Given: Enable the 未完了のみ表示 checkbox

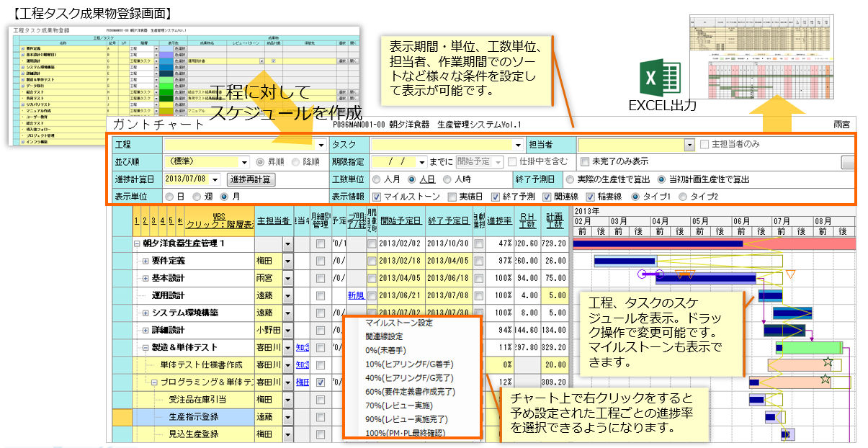Looking at the screenshot, I should pyautogui.click(x=585, y=161).
